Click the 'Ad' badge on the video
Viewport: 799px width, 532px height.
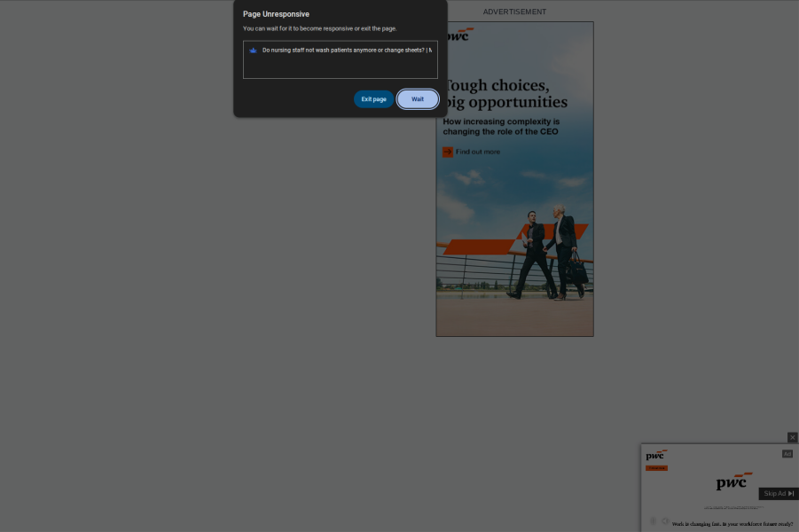pos(787,454)
